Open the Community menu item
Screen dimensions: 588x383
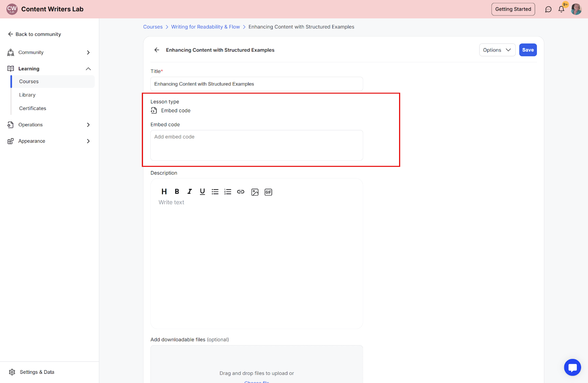(31, 53)
